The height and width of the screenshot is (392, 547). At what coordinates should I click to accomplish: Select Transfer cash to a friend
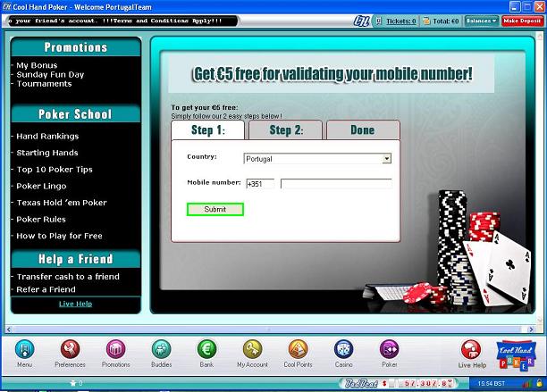(x=68, y=277)
